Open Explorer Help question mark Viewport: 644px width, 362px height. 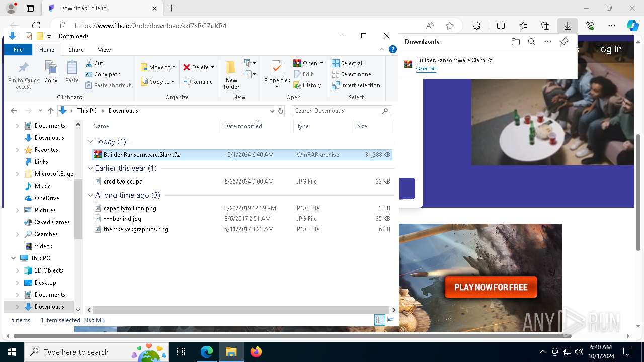click(x=393, y=49)
